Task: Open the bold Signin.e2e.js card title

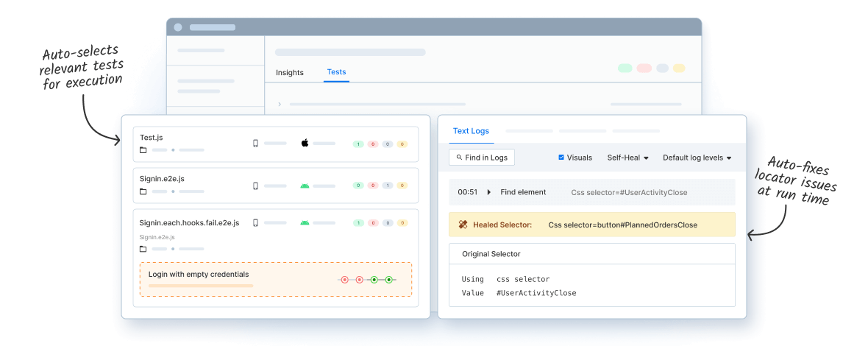Action: click(x=162, y=179)
